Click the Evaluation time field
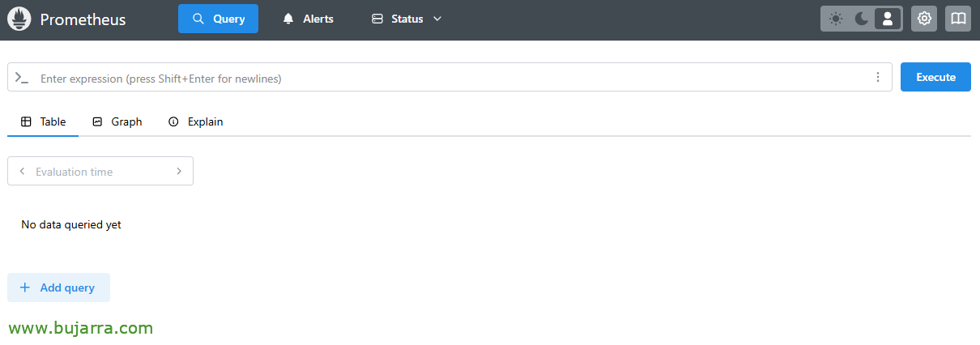The image size is (980, 345). pyautogui.click(x=100, y=171)
